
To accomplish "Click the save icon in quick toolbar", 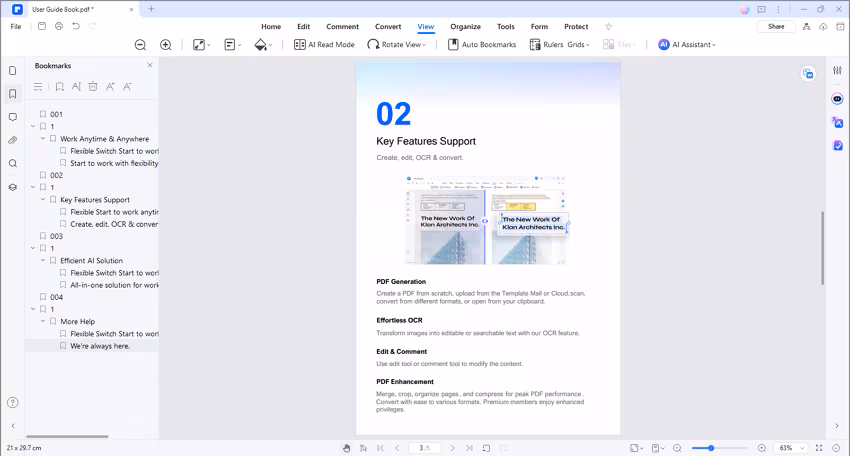I will 42,26.
